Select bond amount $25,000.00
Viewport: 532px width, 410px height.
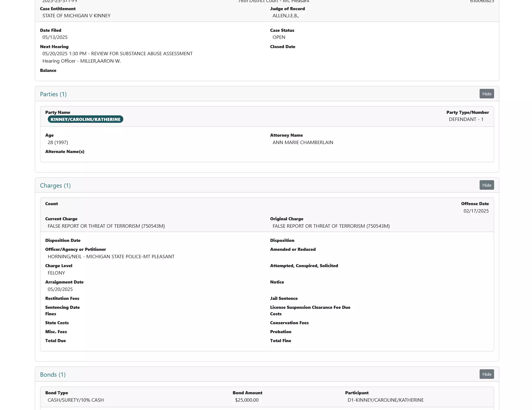point(247,400)
